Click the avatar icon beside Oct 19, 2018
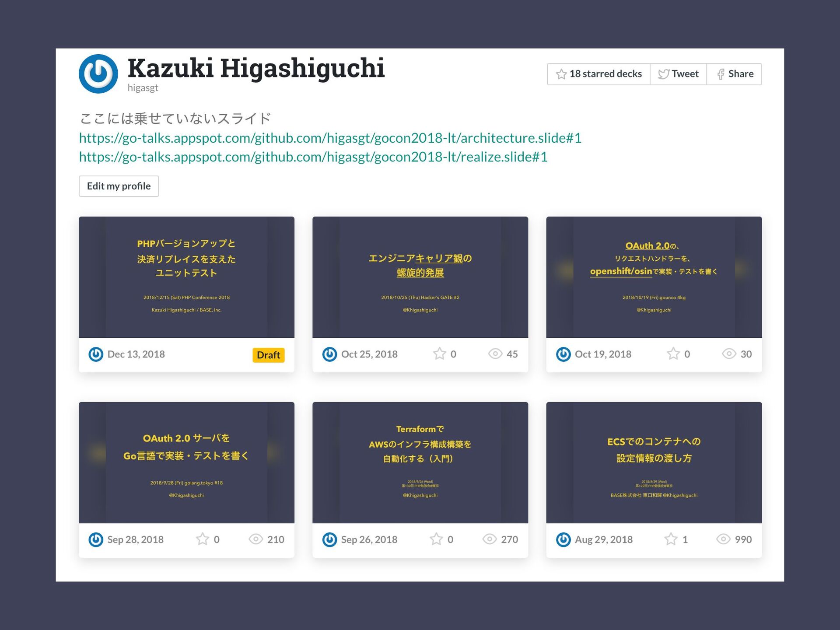Image resolution: width=840 pixels, height=630 pixels. [563, 354]
